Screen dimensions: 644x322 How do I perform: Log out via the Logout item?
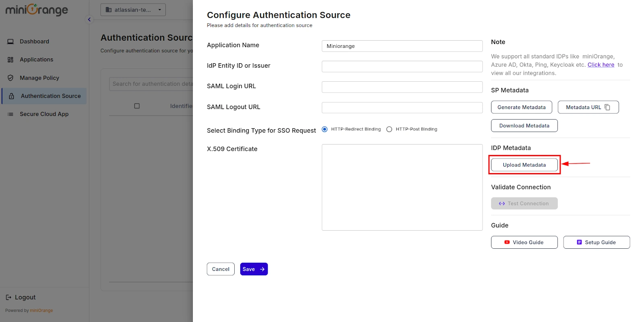21,297
